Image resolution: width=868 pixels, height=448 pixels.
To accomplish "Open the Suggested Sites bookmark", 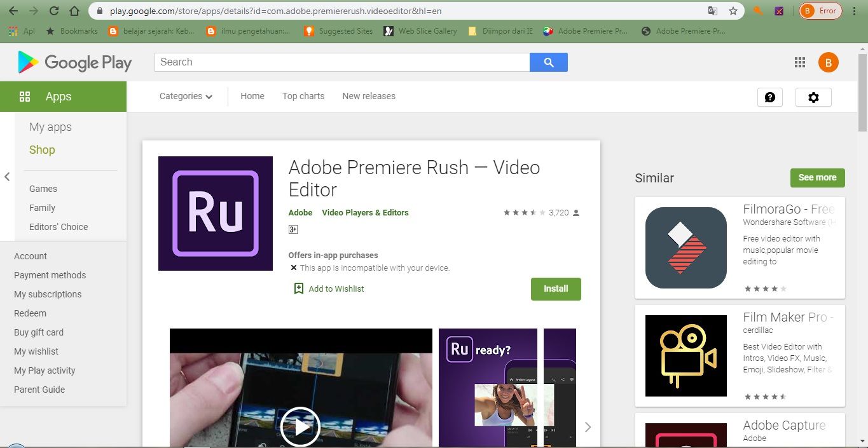I will coord(339,31).
